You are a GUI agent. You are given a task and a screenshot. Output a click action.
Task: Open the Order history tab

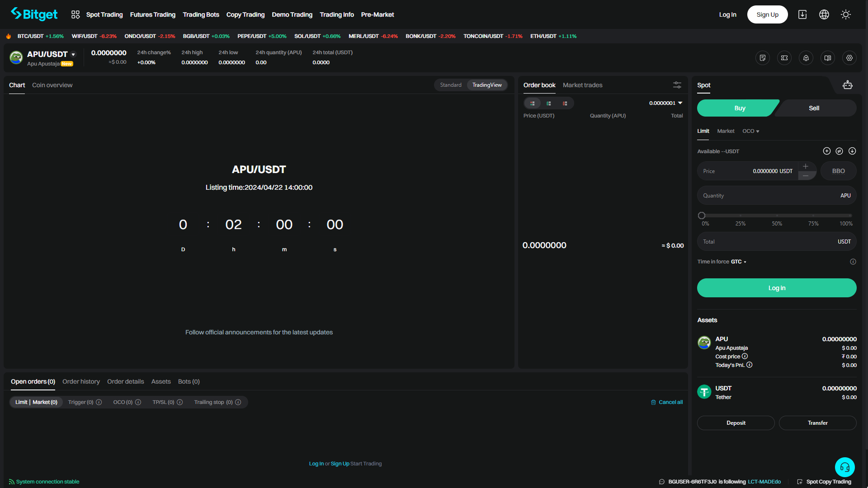click(81, 381)
